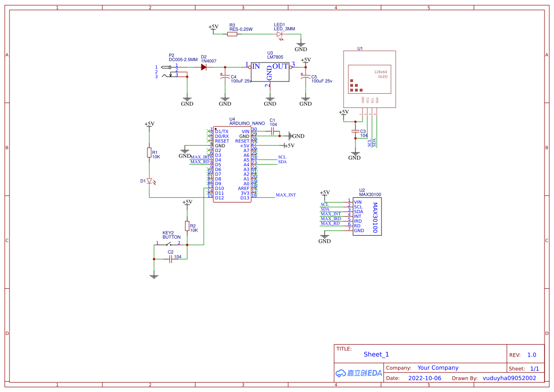
Task: Click capacitor C5 100uF 25v
Action: pyautogui.click(x=306, y=77)
